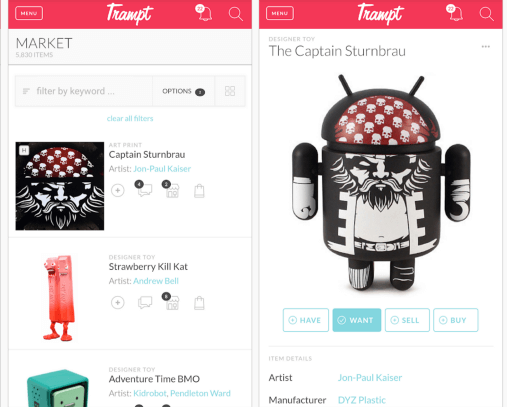Open the MENU on detail screen
507x407 pixels.
(x=280, y=13)
